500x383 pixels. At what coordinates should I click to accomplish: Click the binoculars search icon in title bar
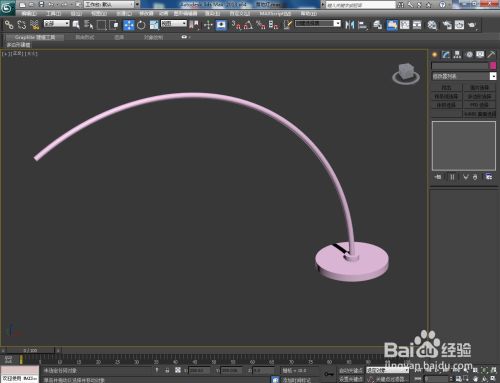(401, 5)
